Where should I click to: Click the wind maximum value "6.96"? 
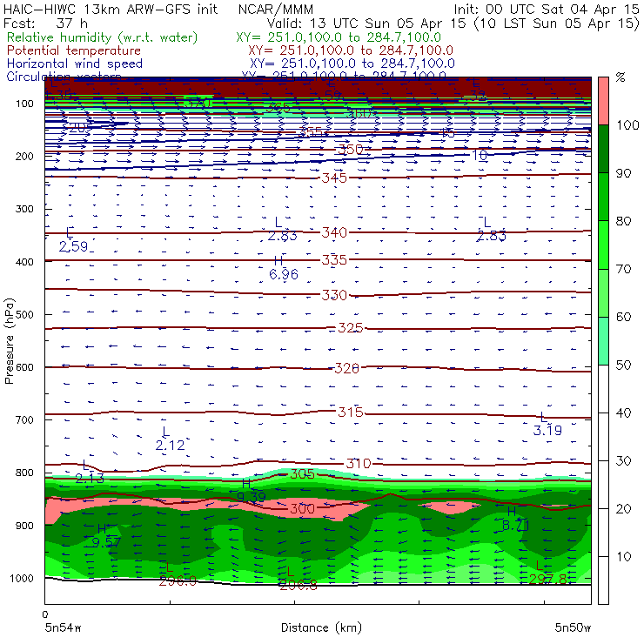tap(284, 274)
